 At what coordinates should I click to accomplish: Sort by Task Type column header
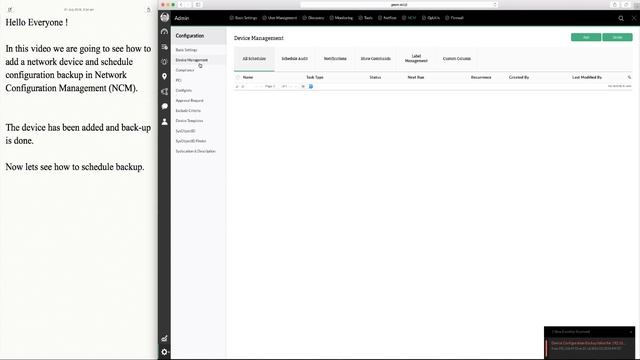(315, 77)
